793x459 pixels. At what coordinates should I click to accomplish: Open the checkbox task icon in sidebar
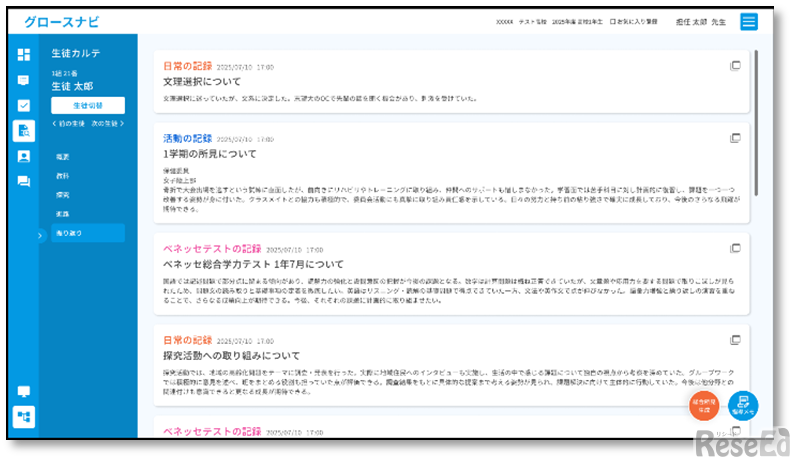click(24, 105)
